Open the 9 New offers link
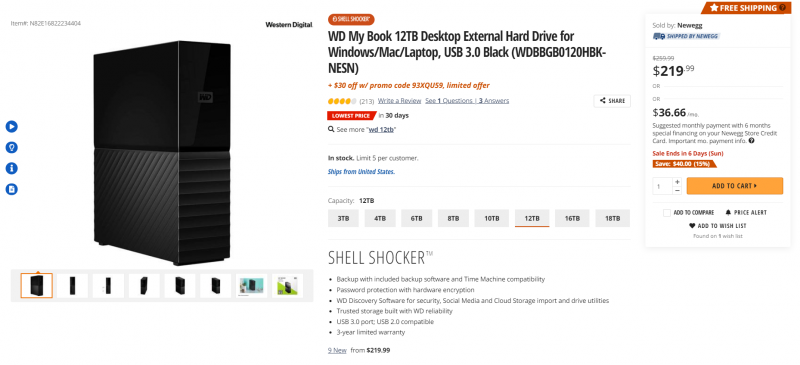 (x=337, y=350)
